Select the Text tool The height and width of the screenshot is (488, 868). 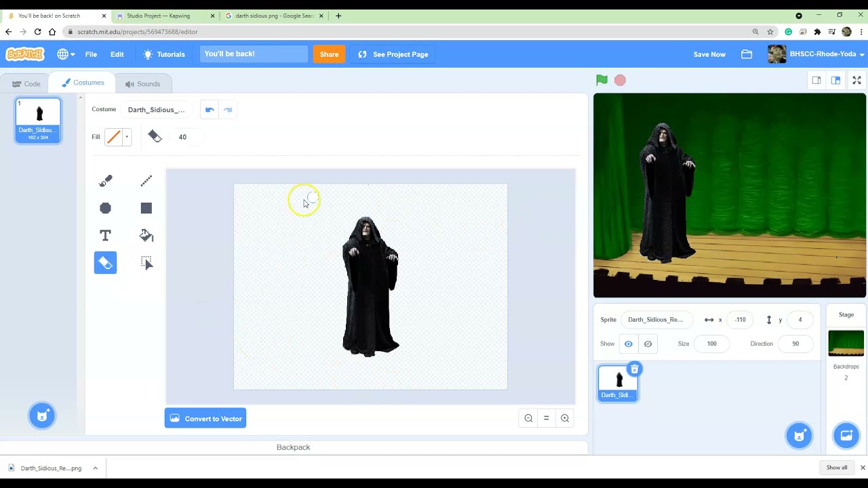pyautogui.click(x=105, y=235)
